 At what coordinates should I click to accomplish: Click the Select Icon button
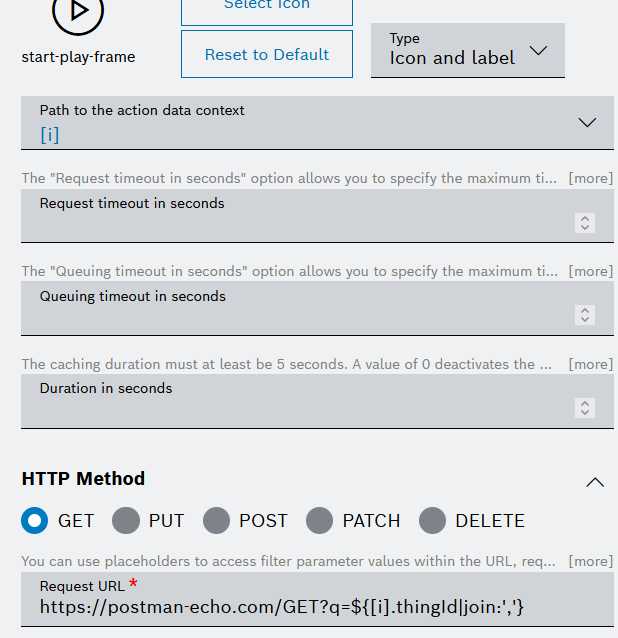coord(266,8)
